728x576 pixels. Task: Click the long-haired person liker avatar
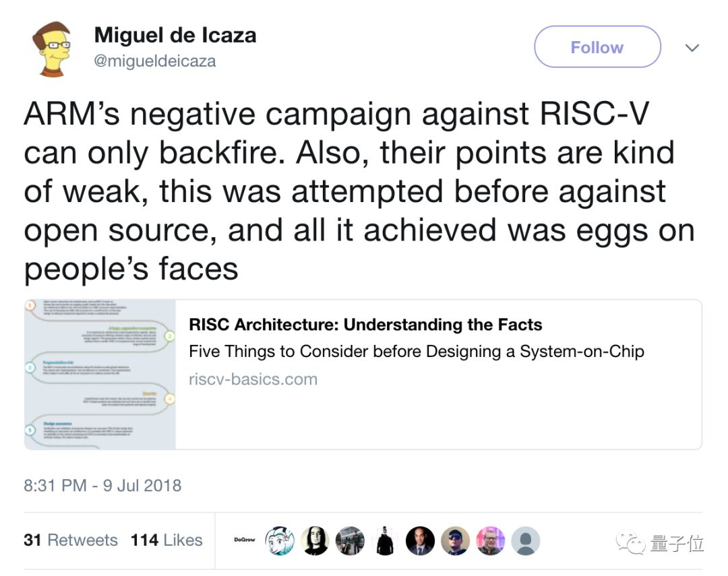pyautogui.click(x=314, y=540)
